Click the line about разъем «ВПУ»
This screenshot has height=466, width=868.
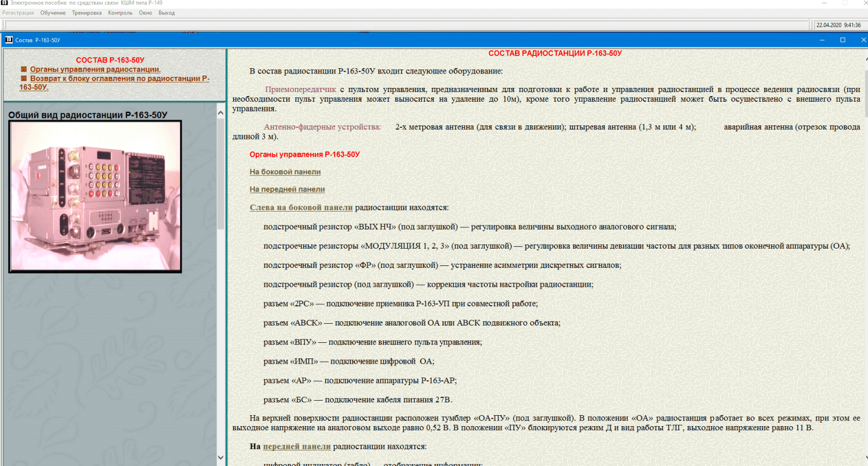click(373, 342)
